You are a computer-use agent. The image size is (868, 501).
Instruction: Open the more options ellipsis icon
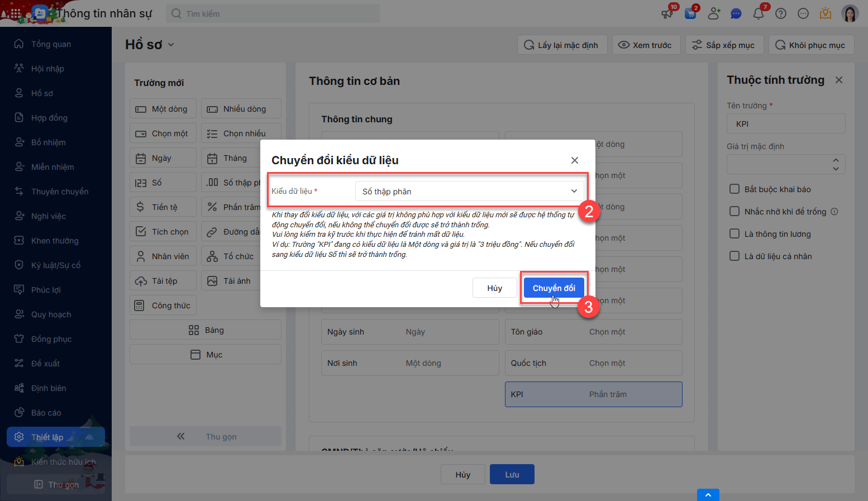point(803,13)
